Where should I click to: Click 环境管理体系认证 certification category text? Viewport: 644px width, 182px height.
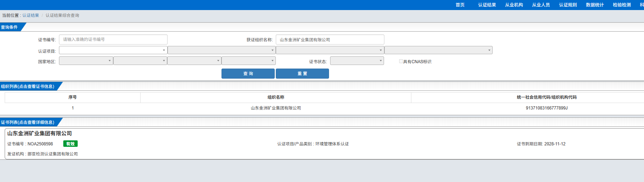click(x=332, y=144)
